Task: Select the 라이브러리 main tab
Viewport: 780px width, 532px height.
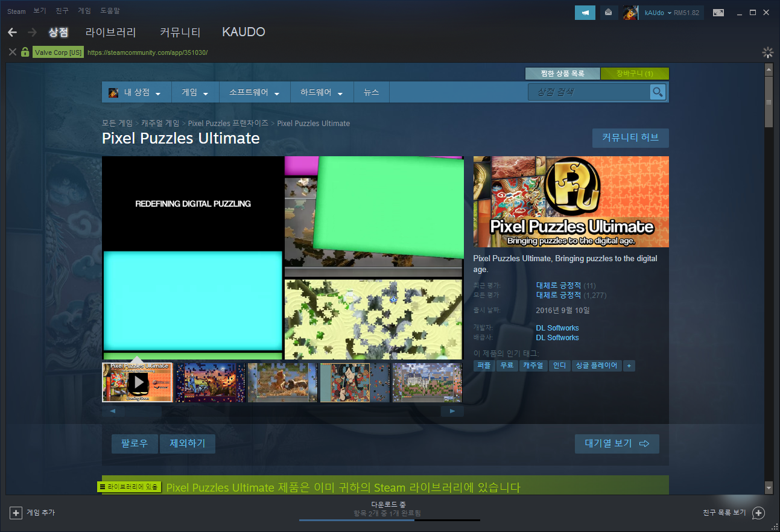Action: (x=111, y=32)
